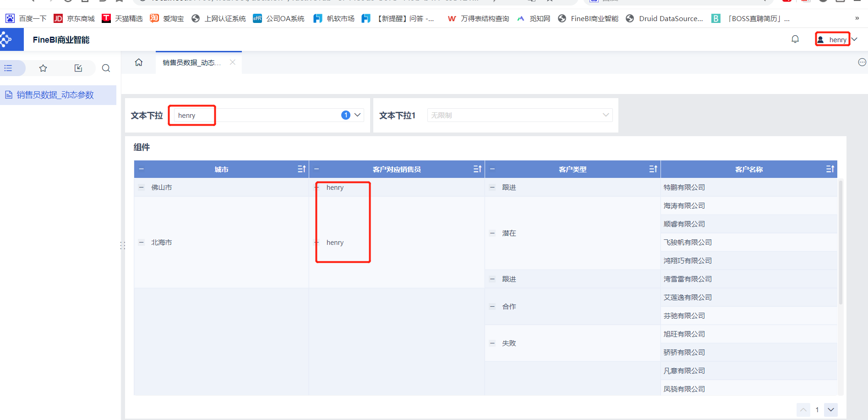Screen dimensions: 868x420
Task: Collapse the 佛山市 row
Action: pyautogui.click(x=142, y=187)
